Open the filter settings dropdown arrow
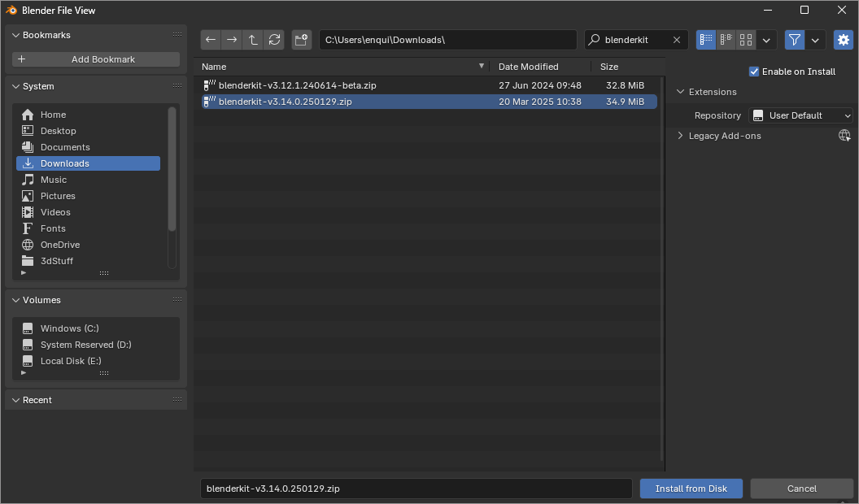 click(x=815, y=40)
